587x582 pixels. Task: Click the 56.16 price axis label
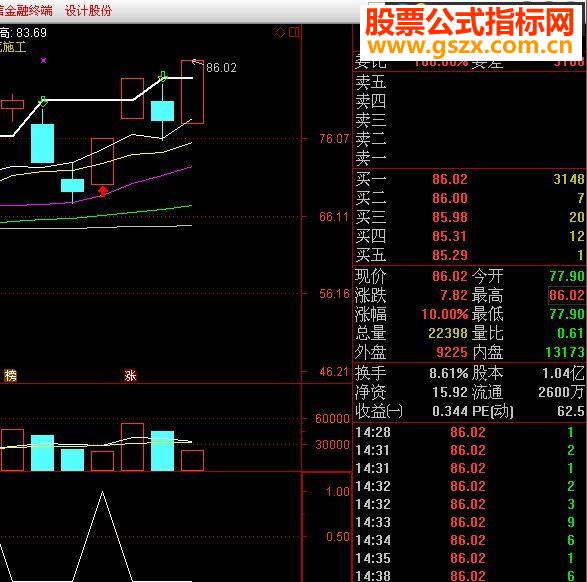click(x=334, y=294)
